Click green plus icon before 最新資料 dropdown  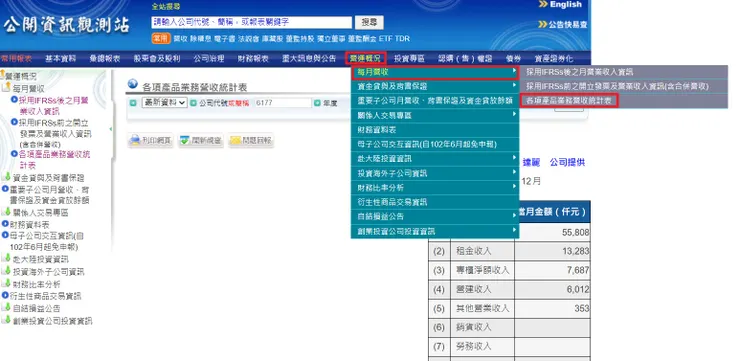pos(133,103)
